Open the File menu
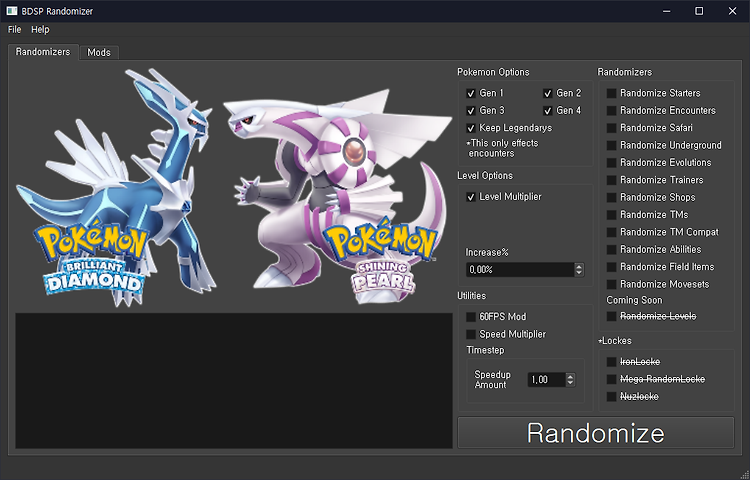750x480 pixels. (x=14, y=30)
